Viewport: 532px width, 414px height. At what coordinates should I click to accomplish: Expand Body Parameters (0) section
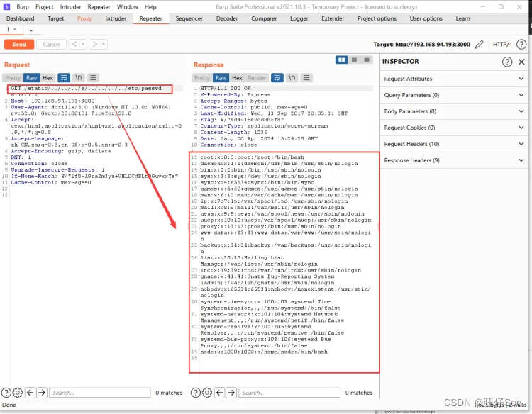click(x=454, y=111)
